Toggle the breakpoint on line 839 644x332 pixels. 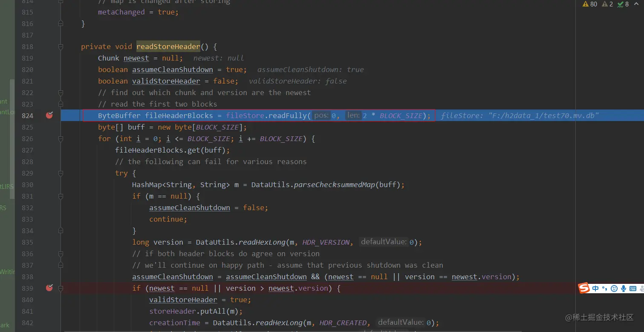(49, 288)
